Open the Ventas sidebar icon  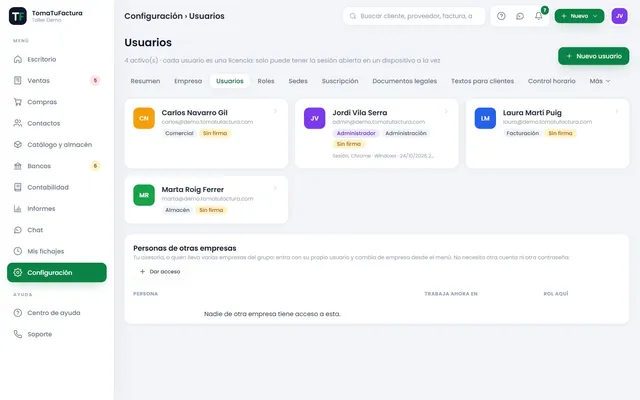click(18, 80)
